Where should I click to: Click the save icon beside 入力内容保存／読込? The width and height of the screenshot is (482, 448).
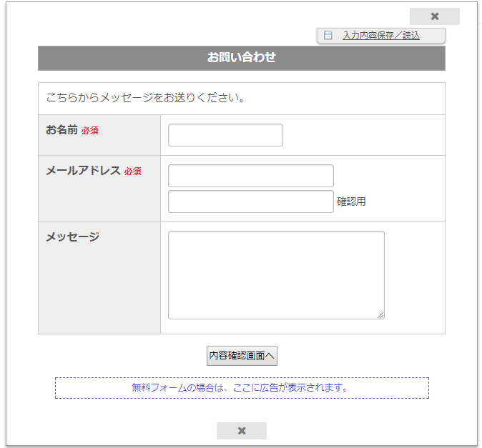328,35
